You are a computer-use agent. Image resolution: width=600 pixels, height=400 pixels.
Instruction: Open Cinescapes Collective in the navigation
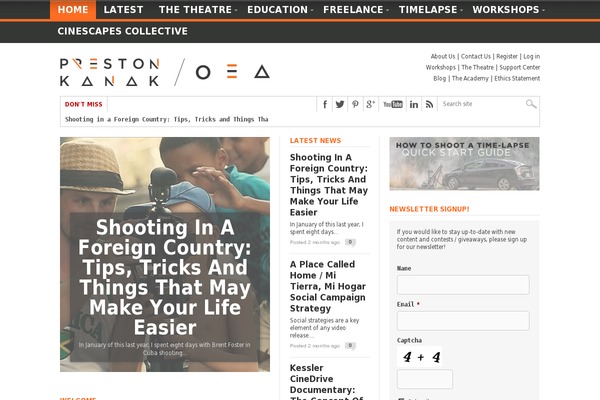[x=122, y=31]
